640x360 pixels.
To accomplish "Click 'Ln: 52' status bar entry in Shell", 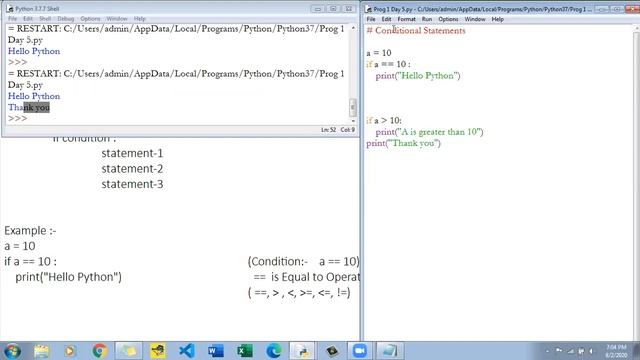I will tap(328, 130).
